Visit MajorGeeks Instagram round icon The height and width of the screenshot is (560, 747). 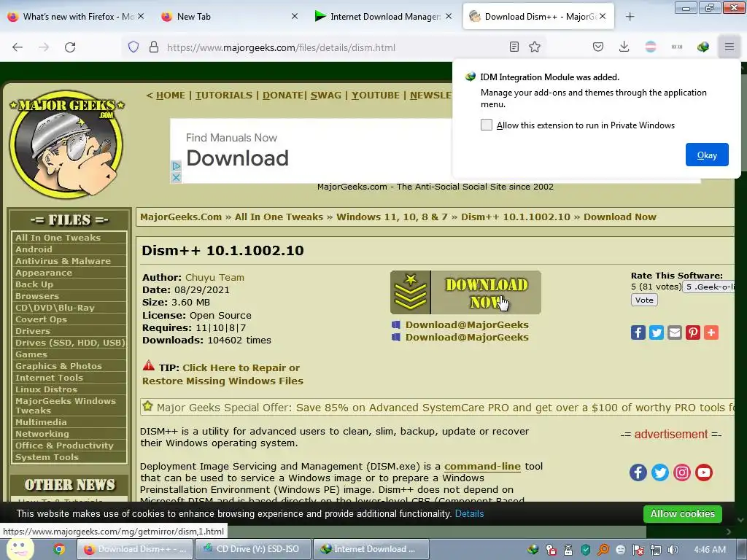pos(682,472)
